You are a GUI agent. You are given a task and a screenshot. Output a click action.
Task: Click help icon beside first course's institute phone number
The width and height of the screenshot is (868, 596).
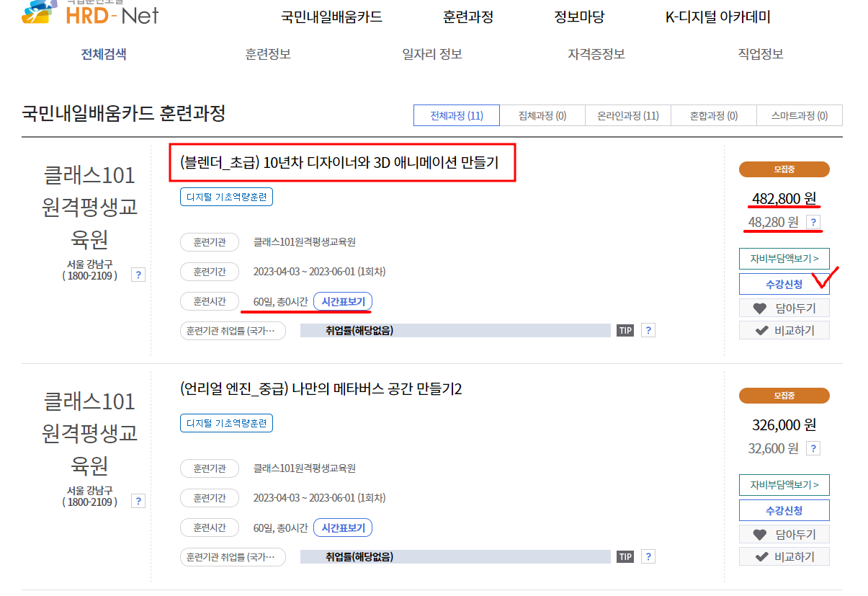138,275
